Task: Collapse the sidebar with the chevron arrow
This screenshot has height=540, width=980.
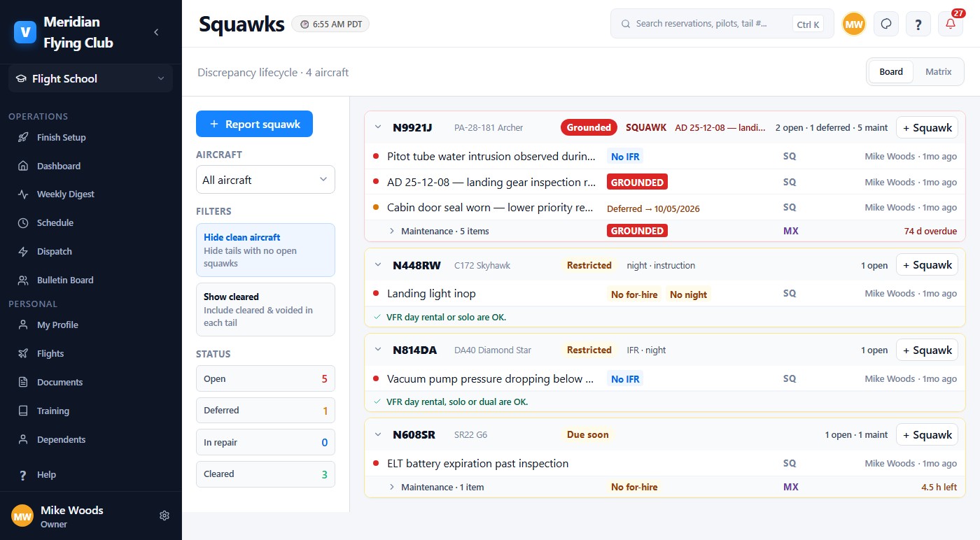Action: point(156,32)
